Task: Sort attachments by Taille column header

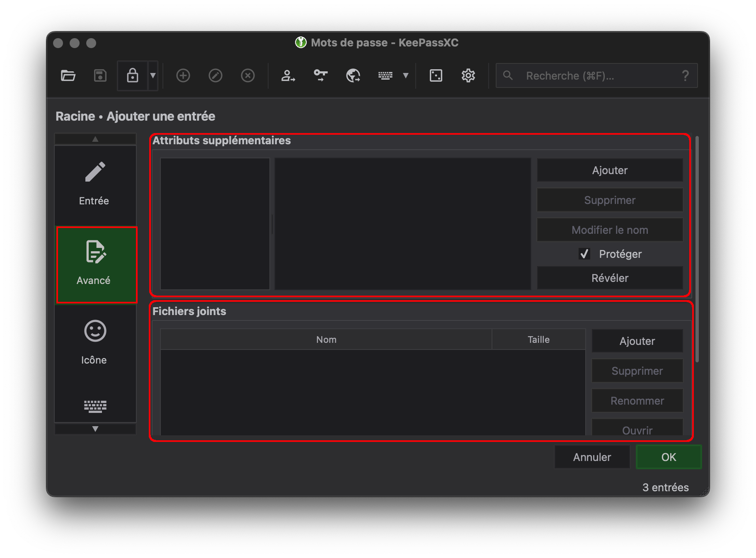Action: 538,340
